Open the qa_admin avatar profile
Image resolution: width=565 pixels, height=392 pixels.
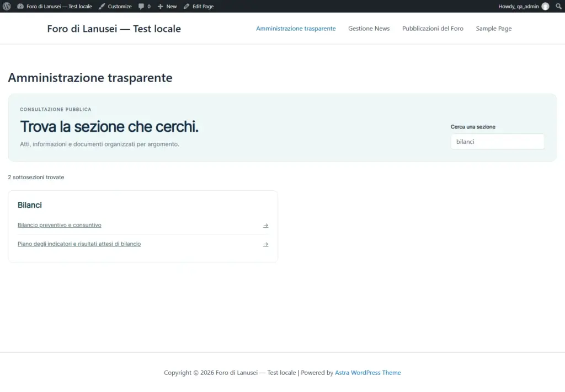tap(545, 6)
